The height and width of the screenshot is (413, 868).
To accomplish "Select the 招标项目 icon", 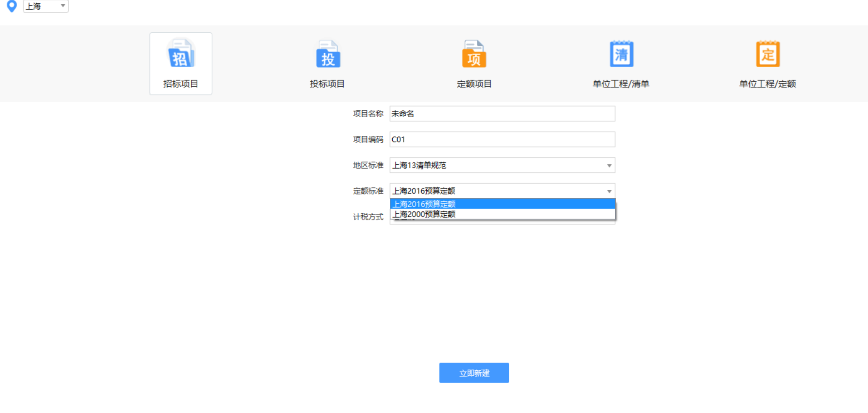I will (181, 54).
